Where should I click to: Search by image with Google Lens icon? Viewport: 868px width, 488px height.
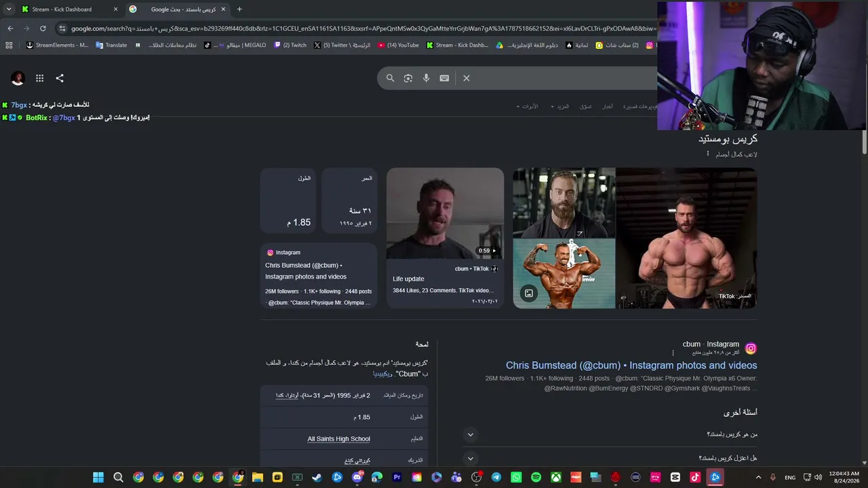click(x=408, y=78)
